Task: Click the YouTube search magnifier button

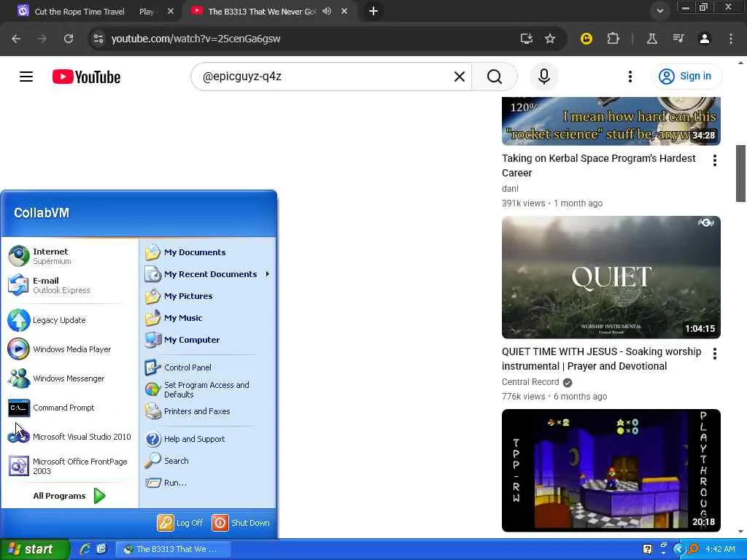Action: pos(495,77)
